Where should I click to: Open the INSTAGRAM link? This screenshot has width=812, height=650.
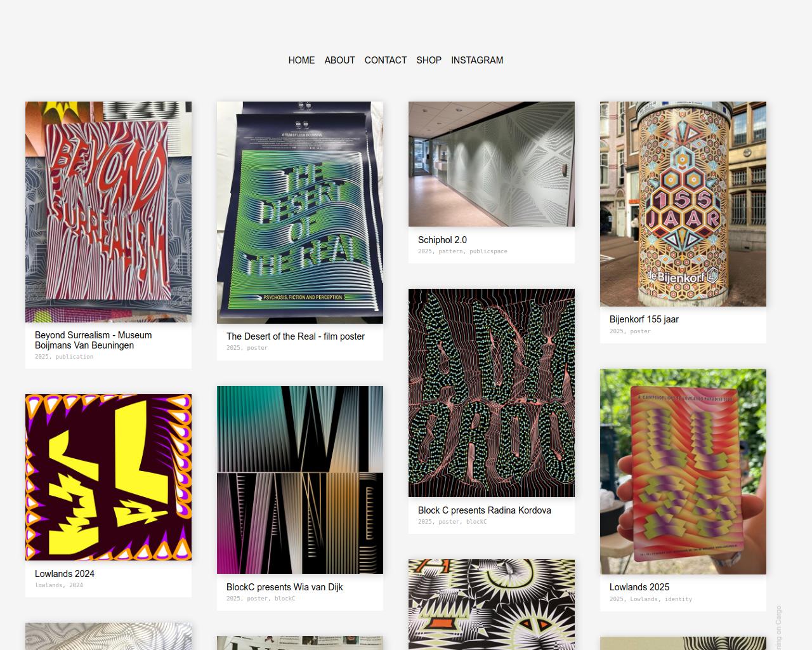tap(477, 60)
